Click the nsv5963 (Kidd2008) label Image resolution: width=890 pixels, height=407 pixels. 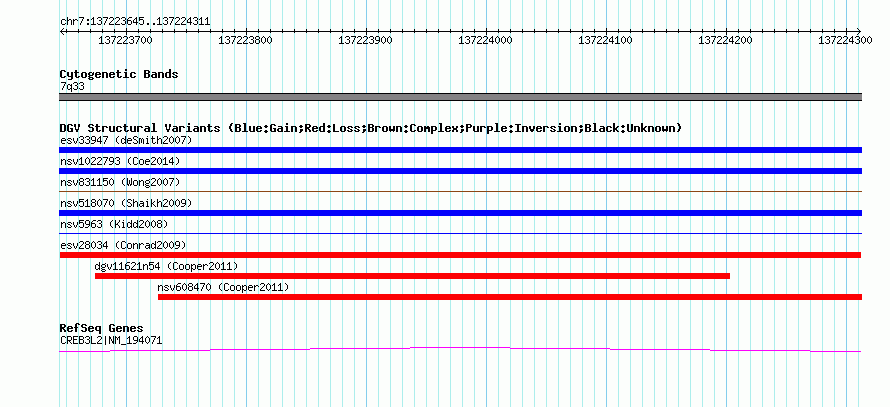click(114, 224)
